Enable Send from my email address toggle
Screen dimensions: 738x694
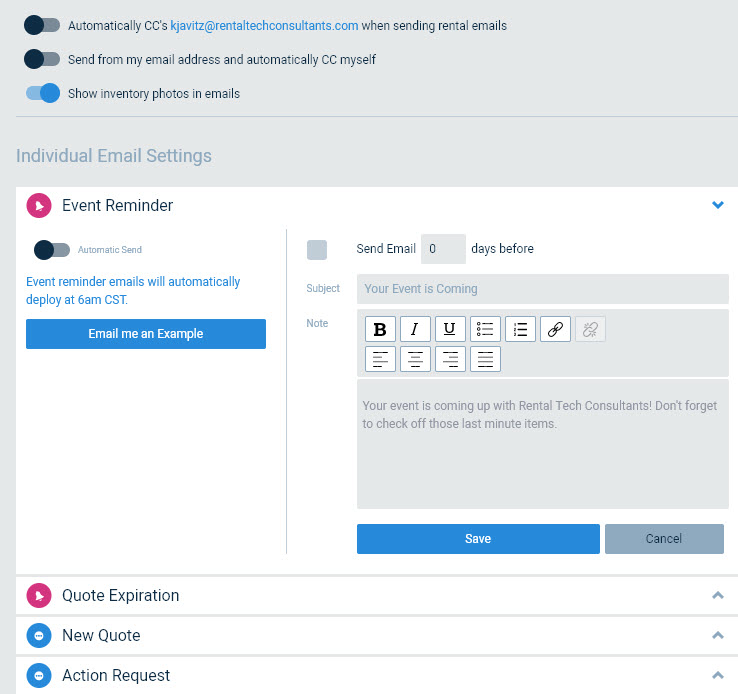42,59
